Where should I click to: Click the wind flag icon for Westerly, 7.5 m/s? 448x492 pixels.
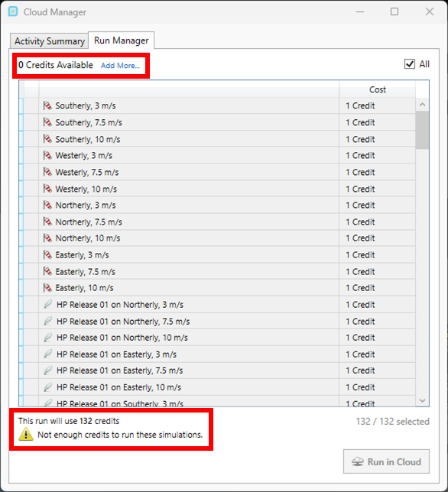(47, 172)
